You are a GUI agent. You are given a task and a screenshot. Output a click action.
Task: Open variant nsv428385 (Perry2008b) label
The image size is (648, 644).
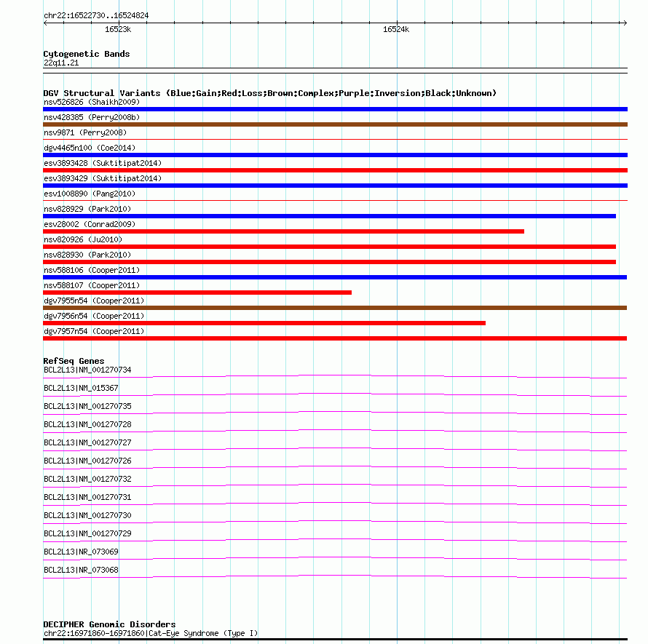point(92,117)
